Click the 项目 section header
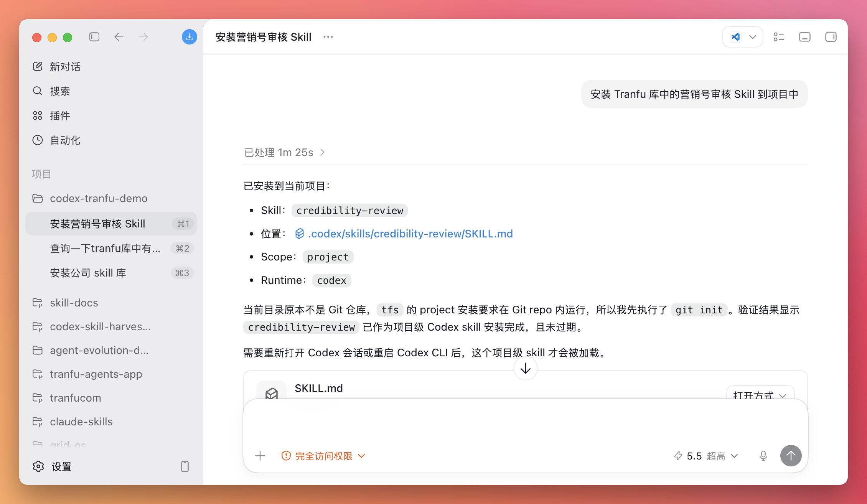Image resolution: width=867 pixels, height=504 pixels. click(x=41, y=174)
